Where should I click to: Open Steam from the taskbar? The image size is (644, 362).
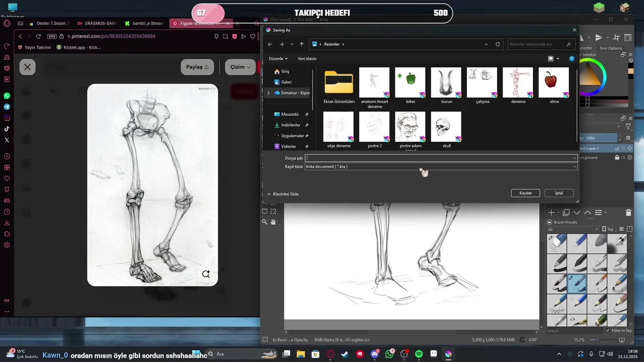pos(345,354)
